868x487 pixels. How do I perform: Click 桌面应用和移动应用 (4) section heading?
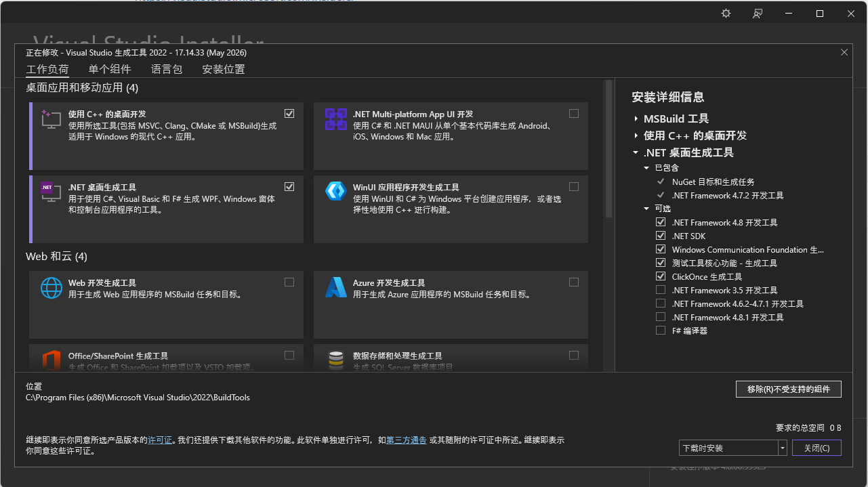click(82, 88)
